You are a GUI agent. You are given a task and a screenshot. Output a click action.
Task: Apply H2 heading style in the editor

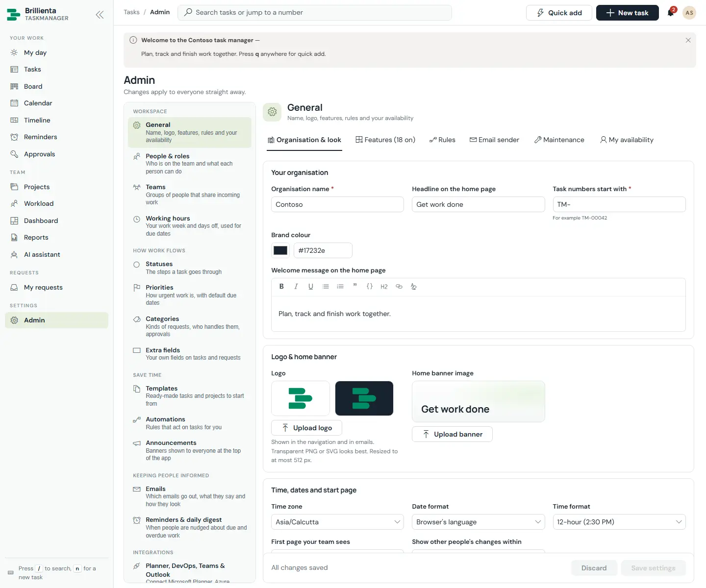384,287
